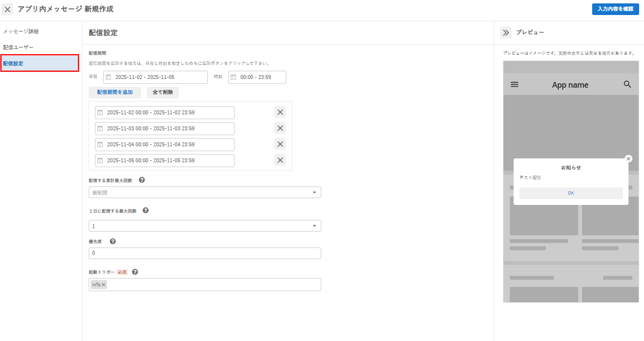The width and height of the screenshot is (644, 341).
Task: Click hamburger menu icon in preview app
Action: point(515,84)
